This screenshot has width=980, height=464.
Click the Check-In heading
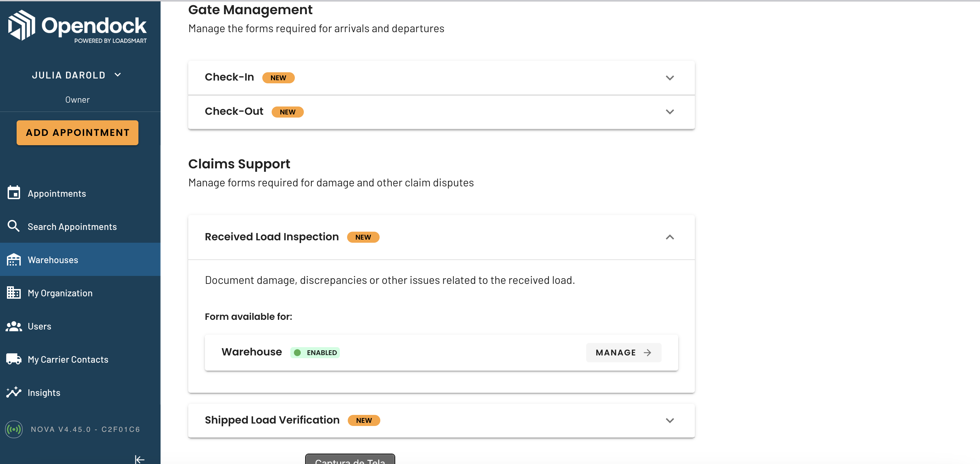point(229,77)
